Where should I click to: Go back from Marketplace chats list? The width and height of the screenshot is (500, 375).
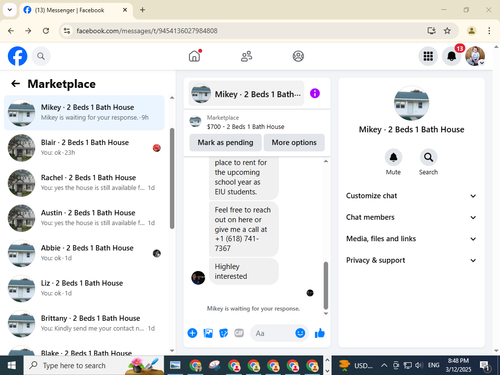pos(16,84)
